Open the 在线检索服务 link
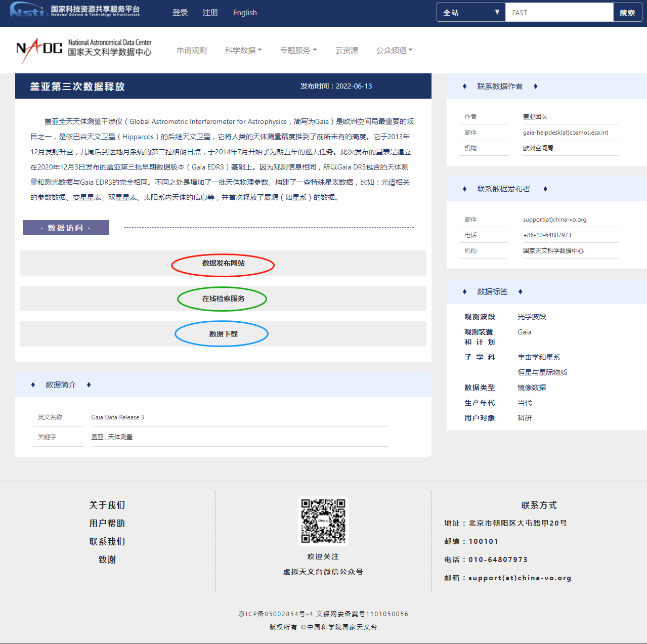This screenshot has width=647, height=644. click(223, 298)
